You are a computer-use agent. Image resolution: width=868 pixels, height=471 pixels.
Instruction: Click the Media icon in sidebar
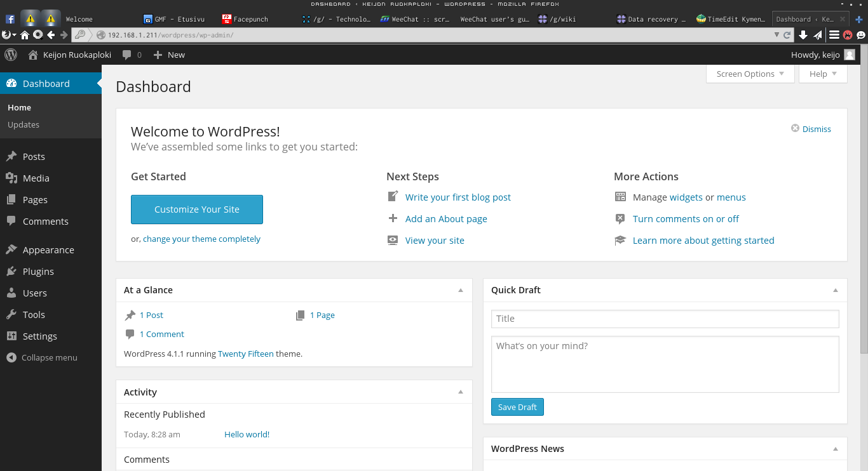(x=11, y=178)
